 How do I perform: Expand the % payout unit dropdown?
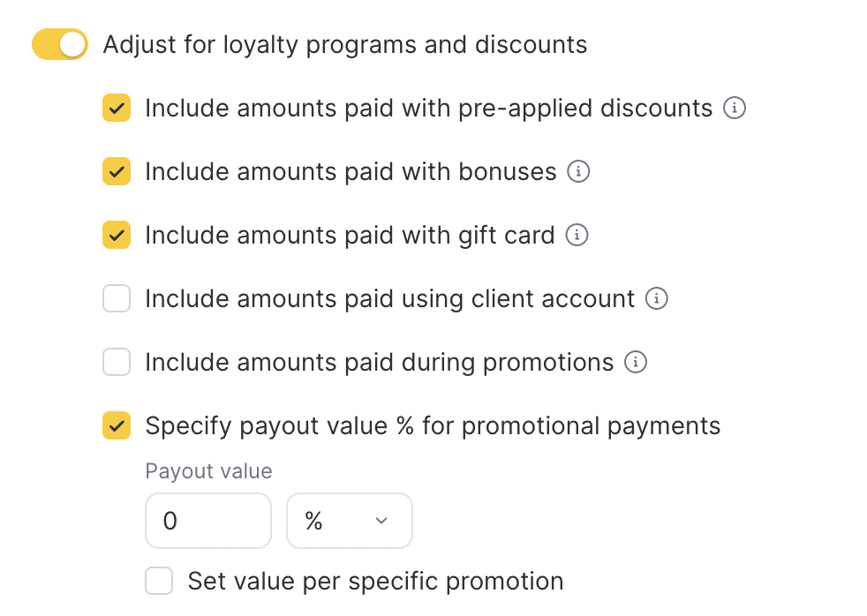350,521
